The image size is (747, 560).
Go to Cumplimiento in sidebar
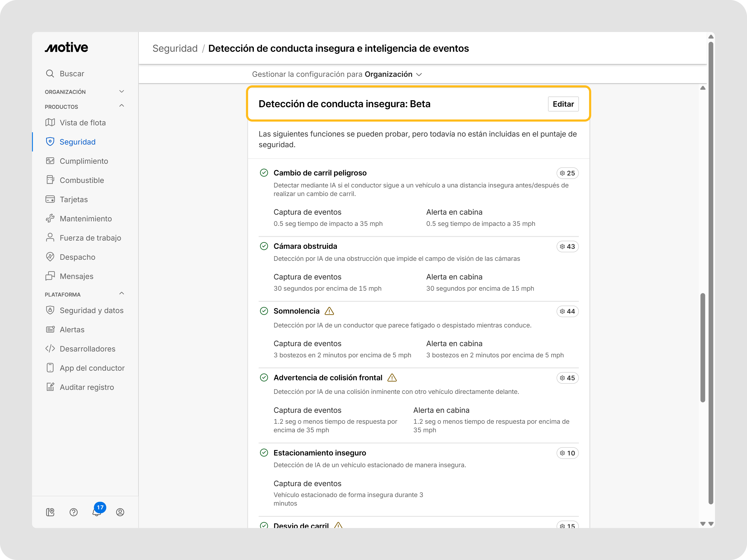84,161
